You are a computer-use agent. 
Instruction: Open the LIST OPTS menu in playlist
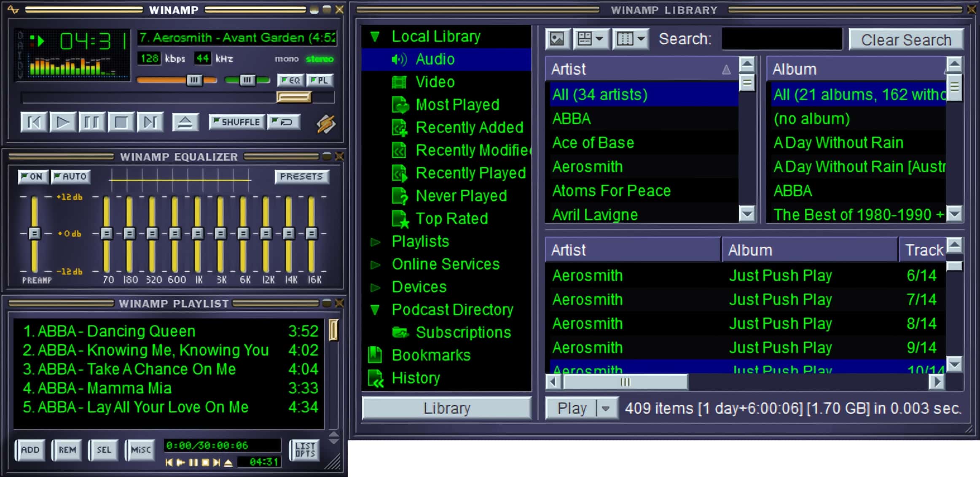(305, 450)
